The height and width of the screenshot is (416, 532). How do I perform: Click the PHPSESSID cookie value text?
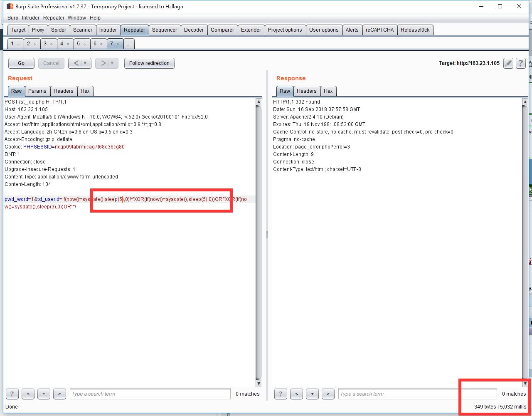coord(90,147)
